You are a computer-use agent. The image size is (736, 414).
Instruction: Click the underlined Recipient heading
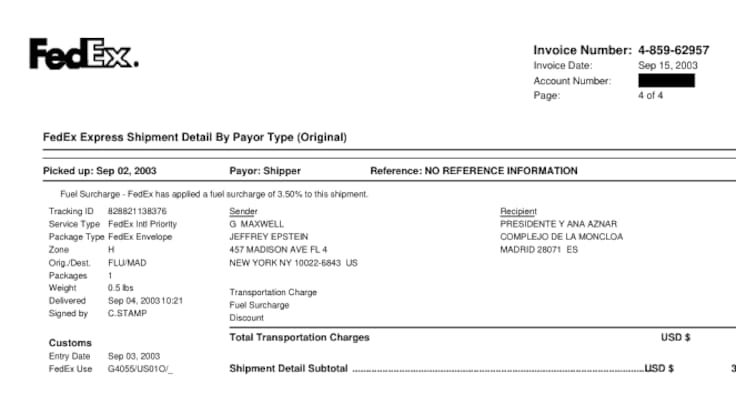pos(518,212)
